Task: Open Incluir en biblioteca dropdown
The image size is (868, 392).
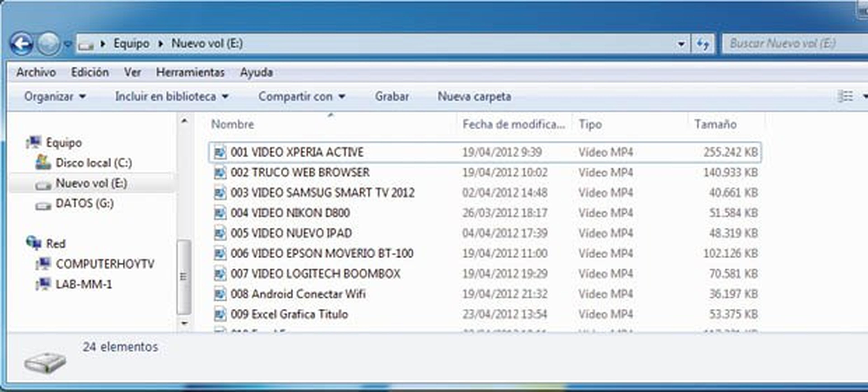Action: 172,97
